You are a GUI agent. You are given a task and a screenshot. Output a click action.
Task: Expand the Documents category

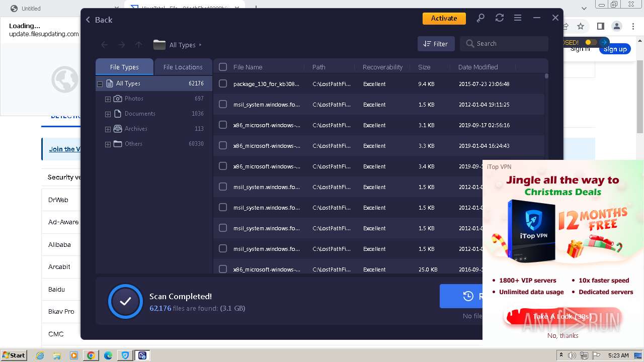click(x=108, y=114)
